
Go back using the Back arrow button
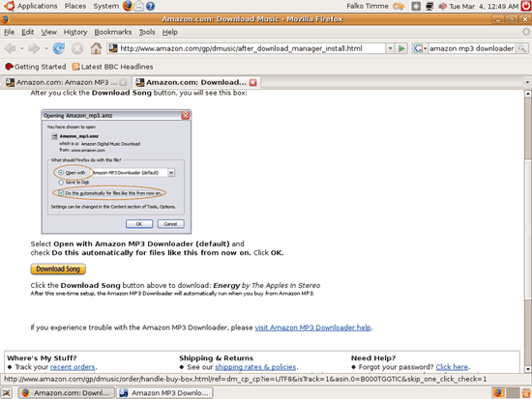11,48
